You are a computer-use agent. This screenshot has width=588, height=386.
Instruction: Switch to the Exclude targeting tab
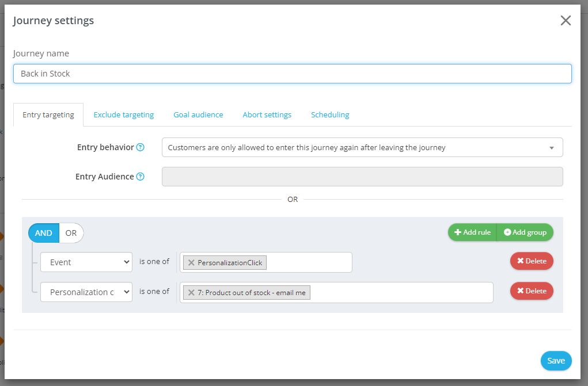[x=124, y=114]
